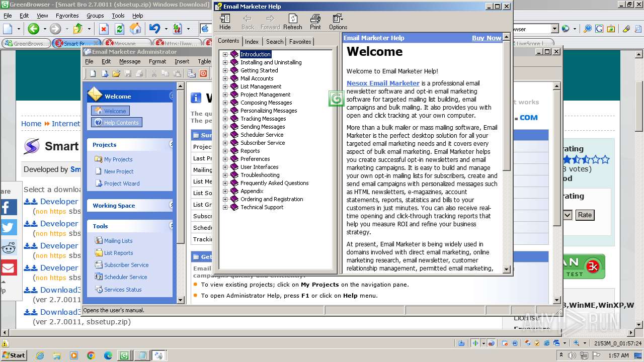Switch to the Search tab in Help
This screenshot has width=644, height=362.
point(274,42)
